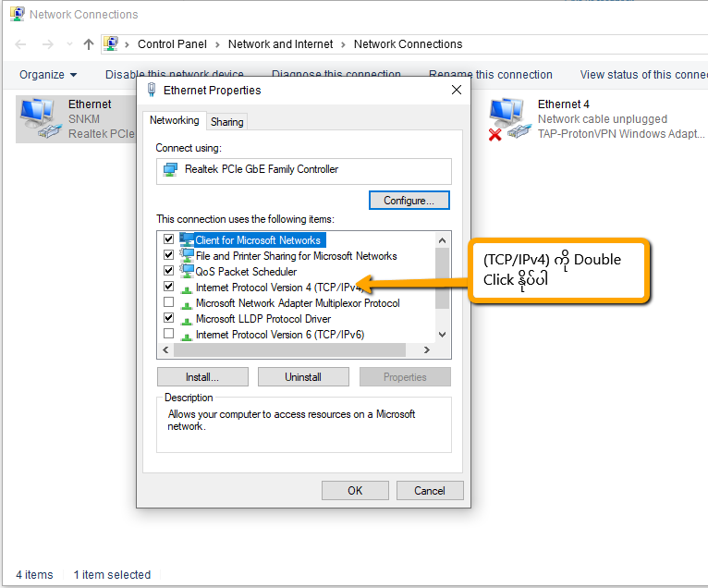Select Internet Protocol Version 6 (TCP/IPv6) row
The height and width of the screenshot is (588, 708).
279,335
